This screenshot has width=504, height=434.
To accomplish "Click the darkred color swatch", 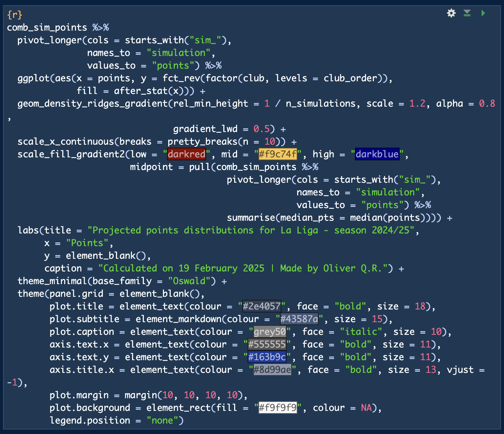I will tap(186, 154).
